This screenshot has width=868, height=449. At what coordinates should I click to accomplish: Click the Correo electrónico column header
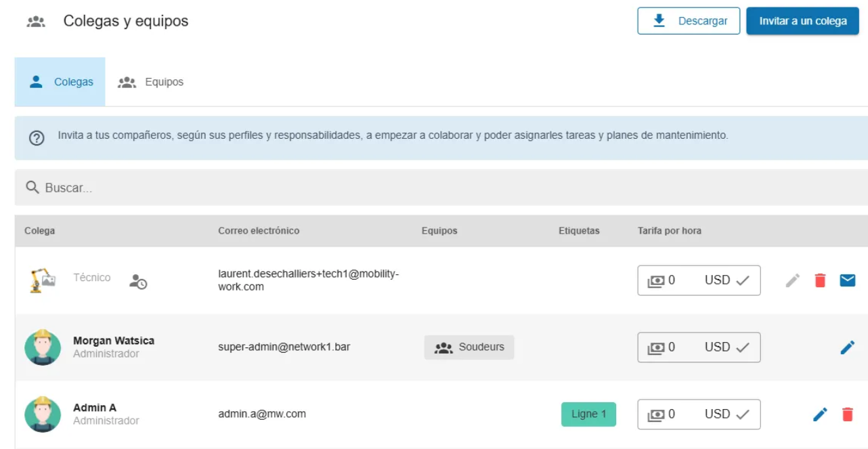[x=259, y=231]
